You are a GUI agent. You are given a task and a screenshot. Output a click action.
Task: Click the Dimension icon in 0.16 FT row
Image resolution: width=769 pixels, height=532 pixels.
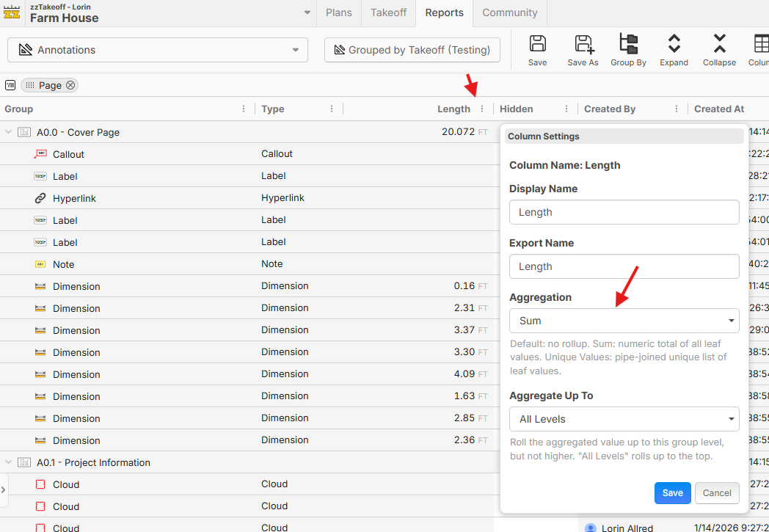40,286
